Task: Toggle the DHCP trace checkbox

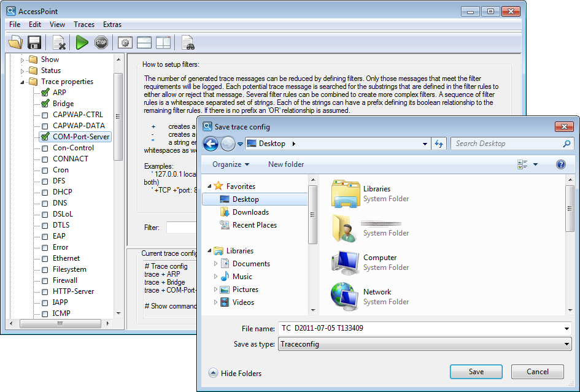Action: (45, 192)
